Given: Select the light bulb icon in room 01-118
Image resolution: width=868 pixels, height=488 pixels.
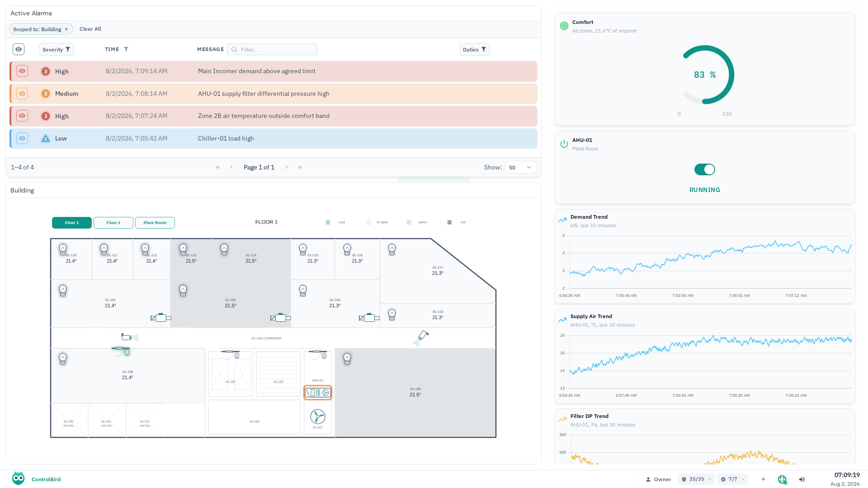Looking at the screenshot, I should pyautogui.click(x=392, y=314).
